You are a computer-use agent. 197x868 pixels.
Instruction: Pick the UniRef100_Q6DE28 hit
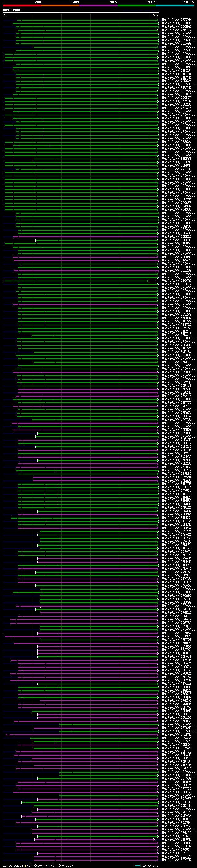[176, 236]
